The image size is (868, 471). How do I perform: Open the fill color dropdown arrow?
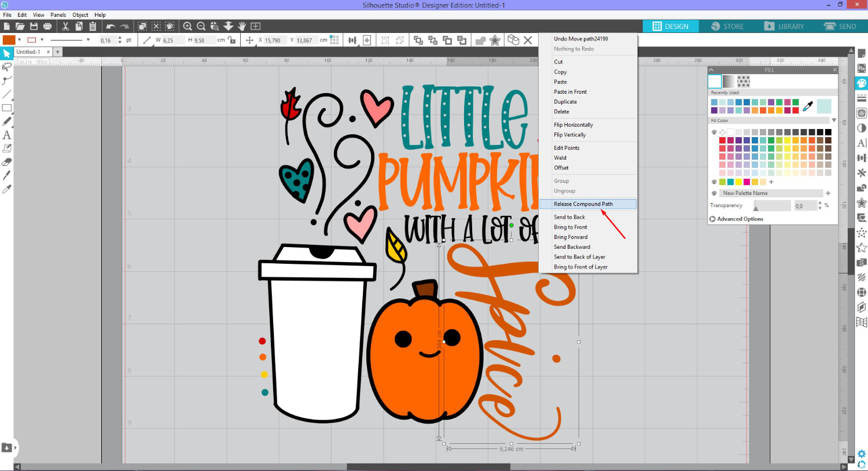(x=19, y=40)
